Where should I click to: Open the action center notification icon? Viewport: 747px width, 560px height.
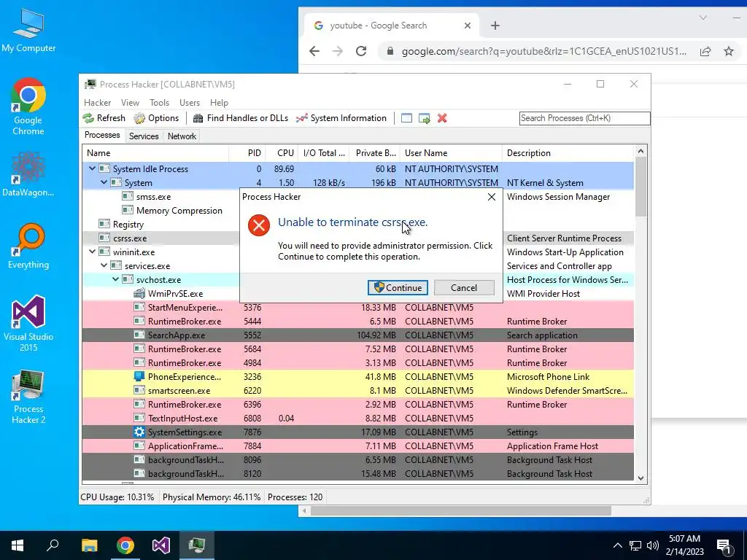click(724, 545)
